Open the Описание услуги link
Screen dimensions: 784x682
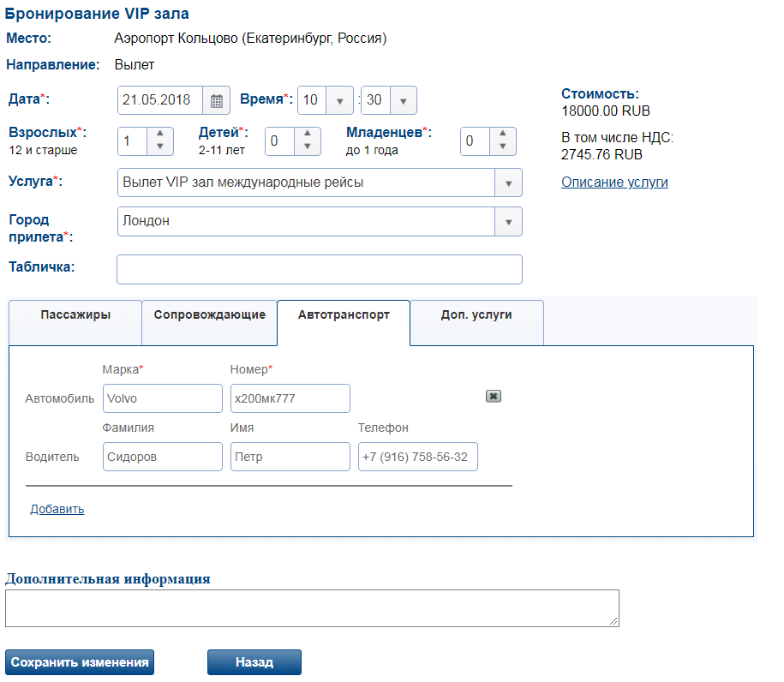(614, 182)
